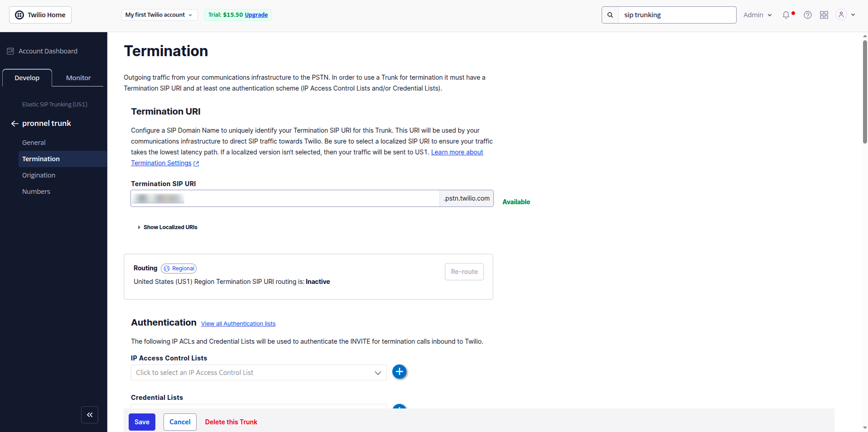Click the search magnifier icon
This screenshot has width=868, height=432.
click(610, 15)
